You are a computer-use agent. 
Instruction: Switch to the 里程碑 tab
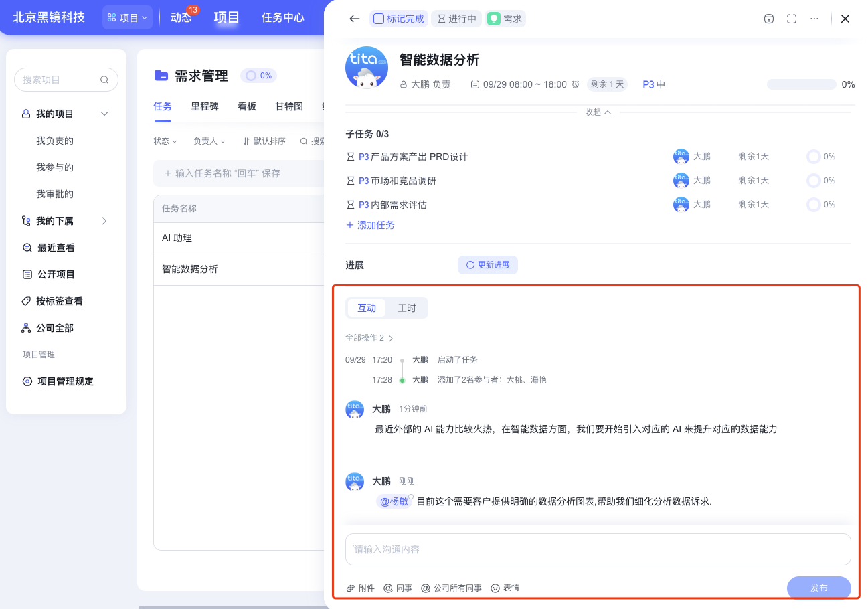205,106
